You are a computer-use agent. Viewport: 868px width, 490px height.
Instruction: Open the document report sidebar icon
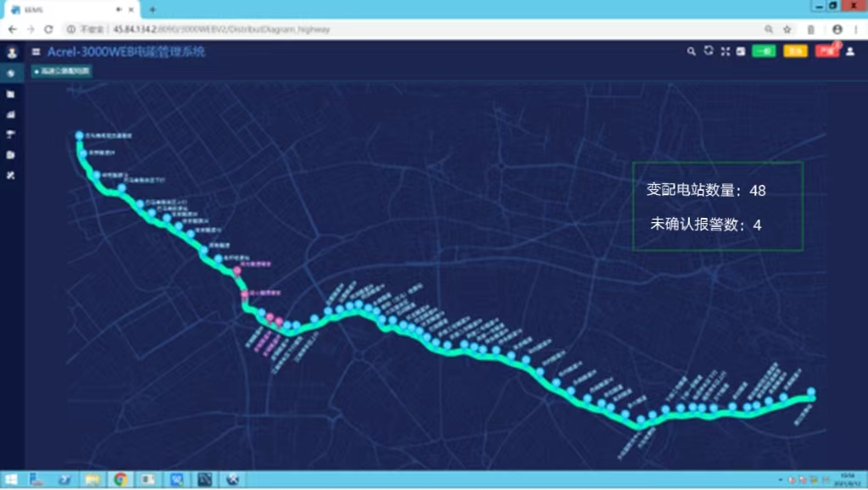[10, 154]
